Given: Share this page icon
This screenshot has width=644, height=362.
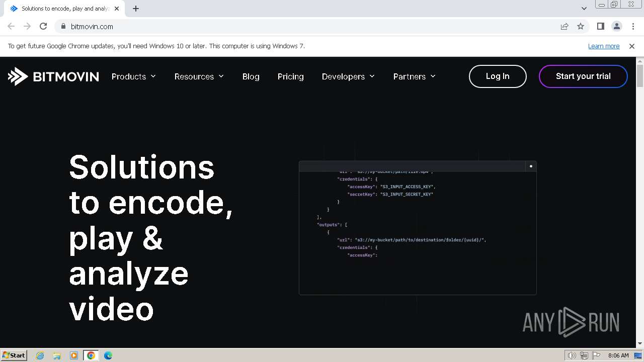Looking at the screenshot, I should pyautogui.click(x=565, y=26).
